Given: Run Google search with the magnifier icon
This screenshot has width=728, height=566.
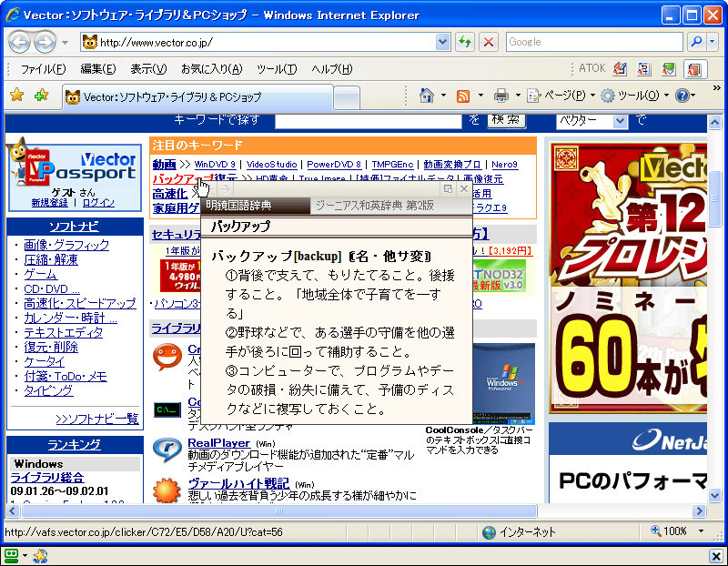Looking at the screenshot, I should click(x=696, y=42).
